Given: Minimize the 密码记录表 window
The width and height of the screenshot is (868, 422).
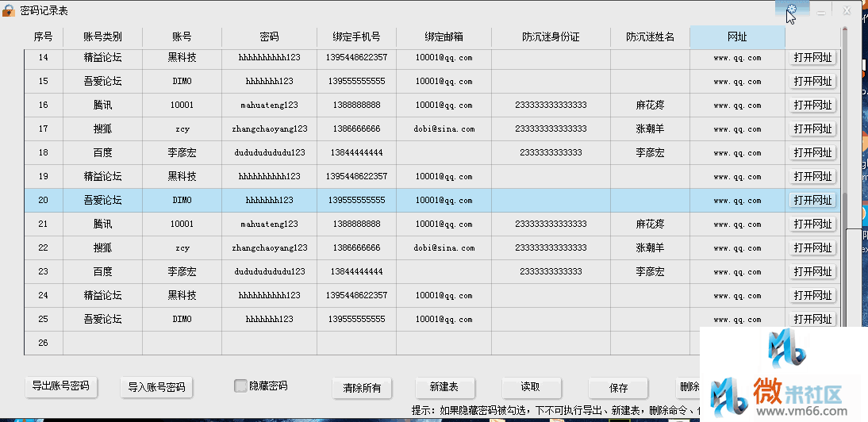Looking at the screenshot, I should [x=821, y=12].
